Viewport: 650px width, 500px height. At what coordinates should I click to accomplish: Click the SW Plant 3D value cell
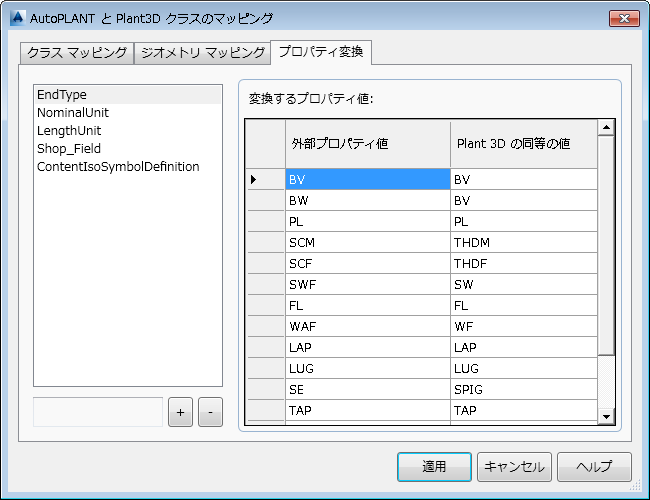tap(524, 285)
